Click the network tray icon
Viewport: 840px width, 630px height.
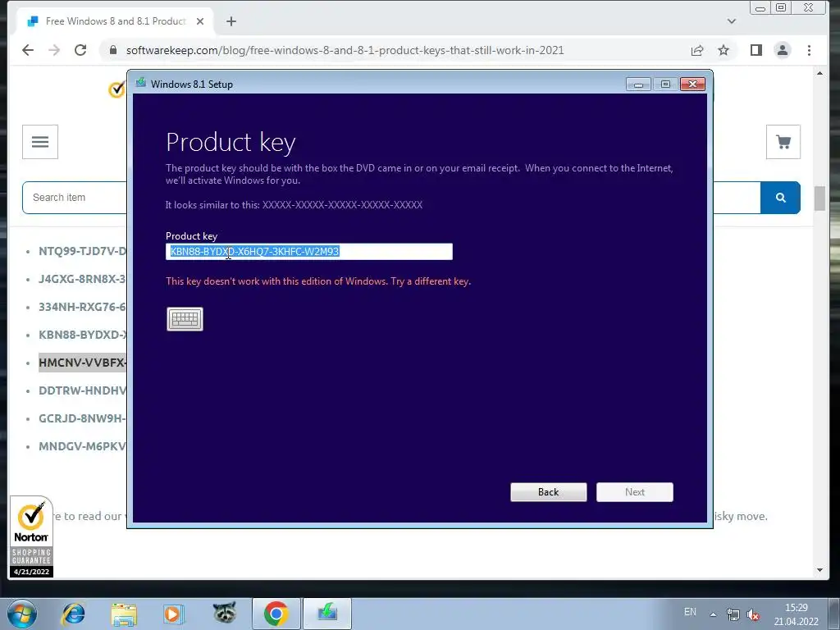(733, 614)
